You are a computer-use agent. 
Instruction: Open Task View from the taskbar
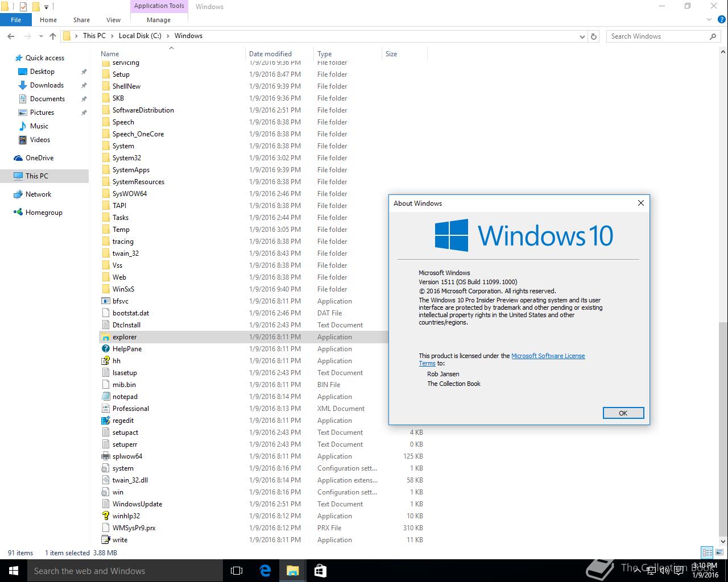coord(237,571)
